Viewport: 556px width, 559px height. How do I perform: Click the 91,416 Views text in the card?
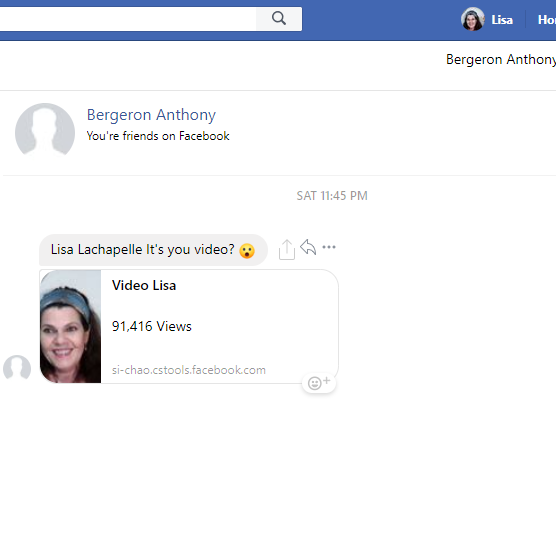151,326
